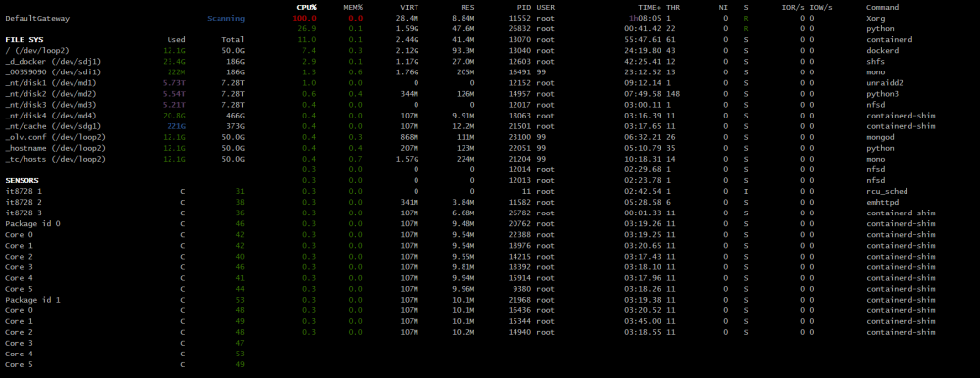Select the RES column header
This screenshot has height=378, width=980.
[468, 8]
